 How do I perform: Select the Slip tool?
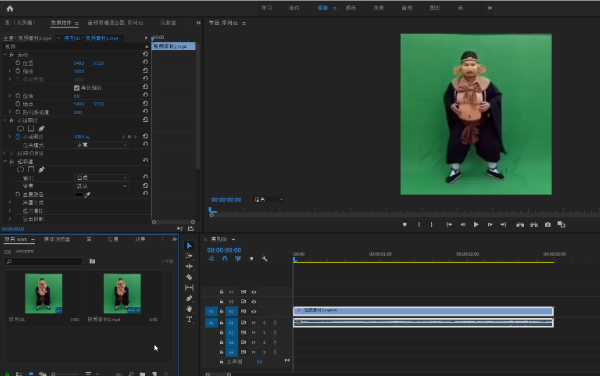coord(189,287)
